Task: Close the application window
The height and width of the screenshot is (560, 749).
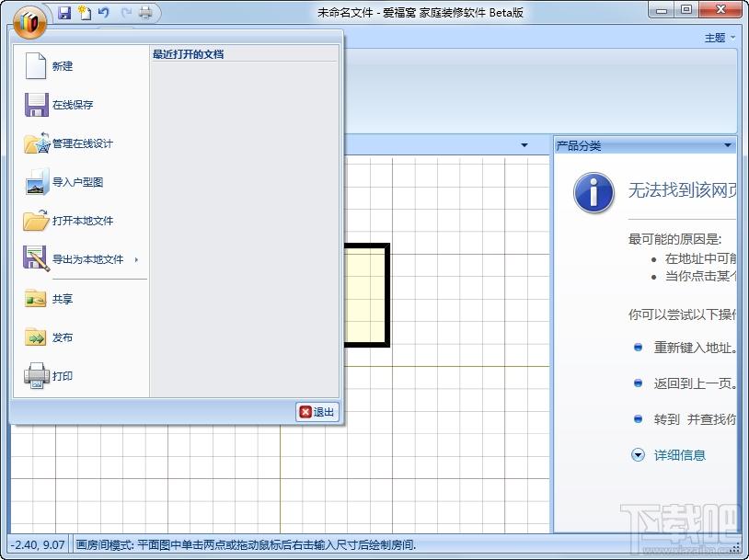Action: 720,10
